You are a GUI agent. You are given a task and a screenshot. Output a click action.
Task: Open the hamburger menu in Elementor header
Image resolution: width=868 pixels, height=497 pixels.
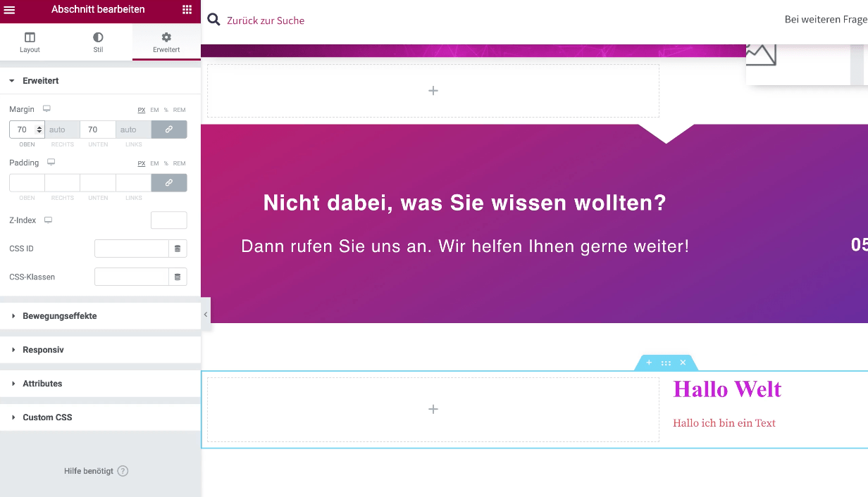10,10
